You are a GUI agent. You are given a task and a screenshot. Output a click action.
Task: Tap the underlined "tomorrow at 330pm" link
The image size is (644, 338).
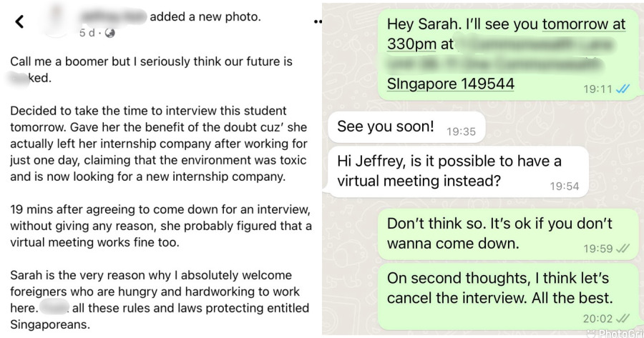point(583,24)
